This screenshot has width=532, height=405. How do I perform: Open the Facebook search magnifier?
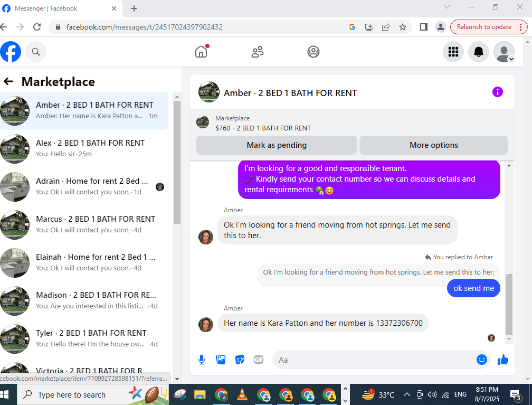(x=36, y=52)
